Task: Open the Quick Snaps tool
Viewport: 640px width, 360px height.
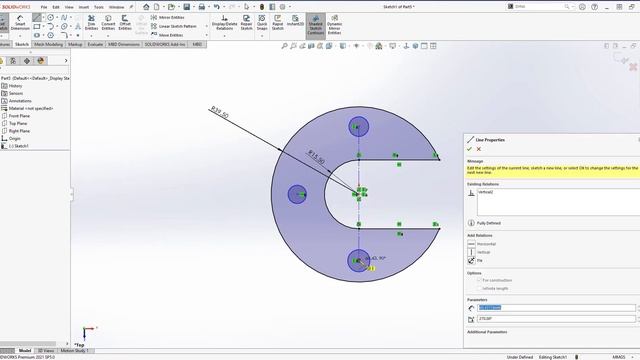Action: click(262, 23)
